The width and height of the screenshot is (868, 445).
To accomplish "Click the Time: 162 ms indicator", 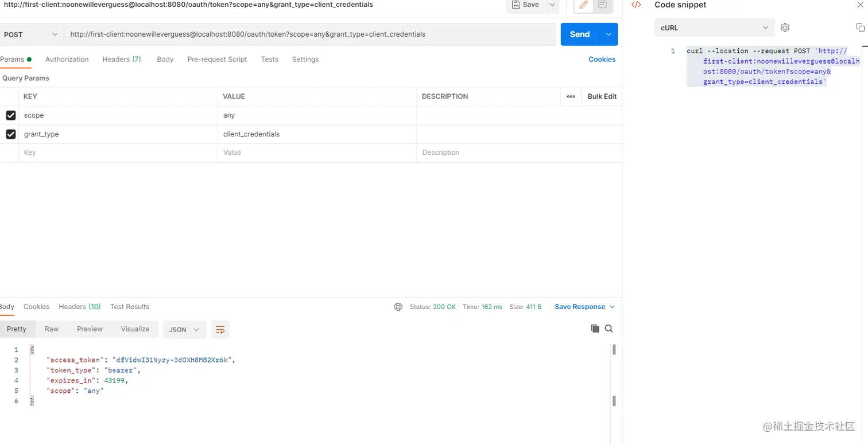I will [482, 307].
